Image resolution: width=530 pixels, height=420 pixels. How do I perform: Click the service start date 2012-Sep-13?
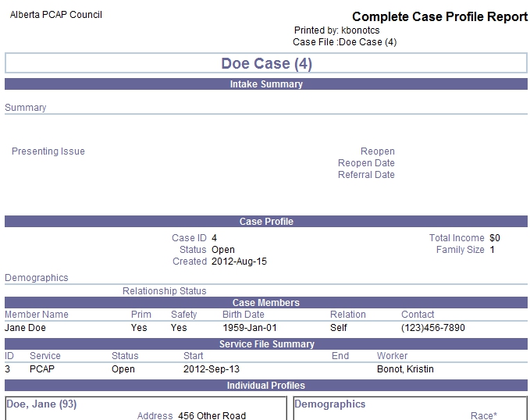(x=212, y=369)
